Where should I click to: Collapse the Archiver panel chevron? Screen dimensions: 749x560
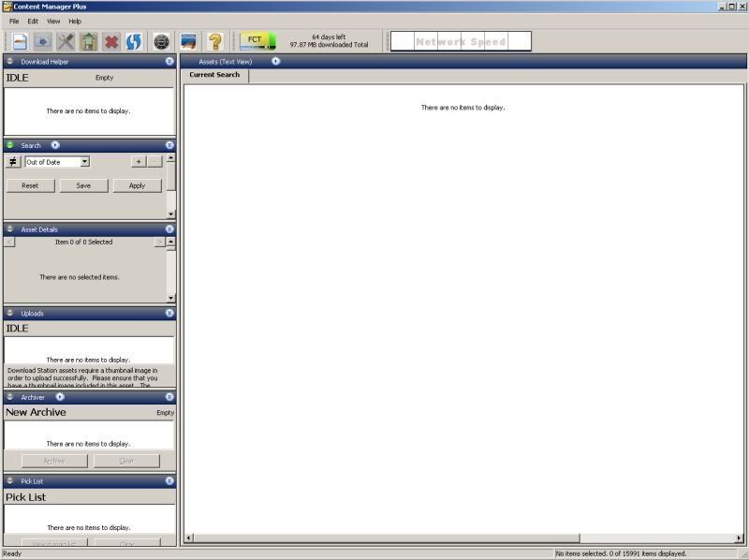point(169,397)
